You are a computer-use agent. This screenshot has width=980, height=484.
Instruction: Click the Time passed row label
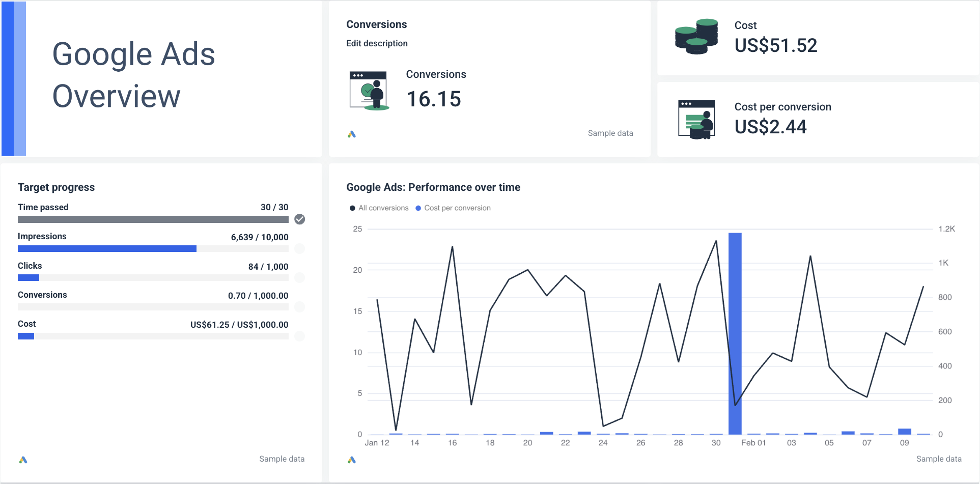point(43,207)
